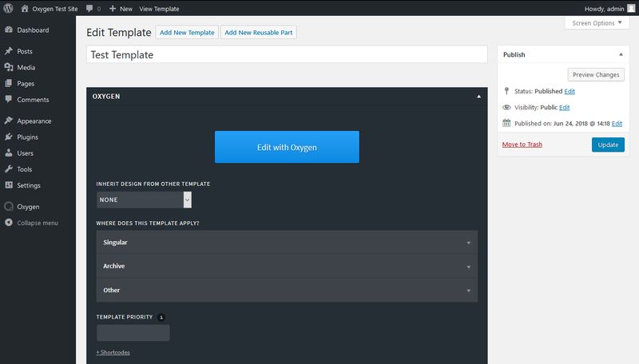
Task: Expand the Other section
Action: pos(287,290)
